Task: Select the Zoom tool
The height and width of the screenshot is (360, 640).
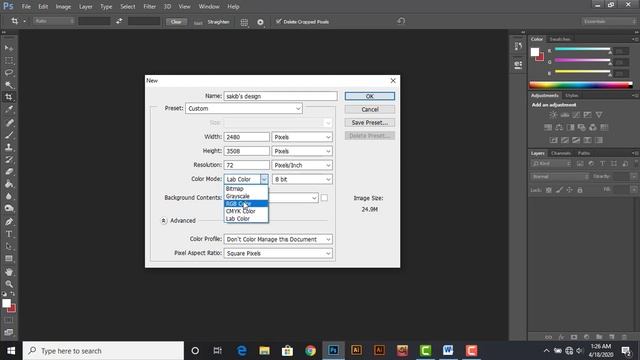Action: point(9,284)
